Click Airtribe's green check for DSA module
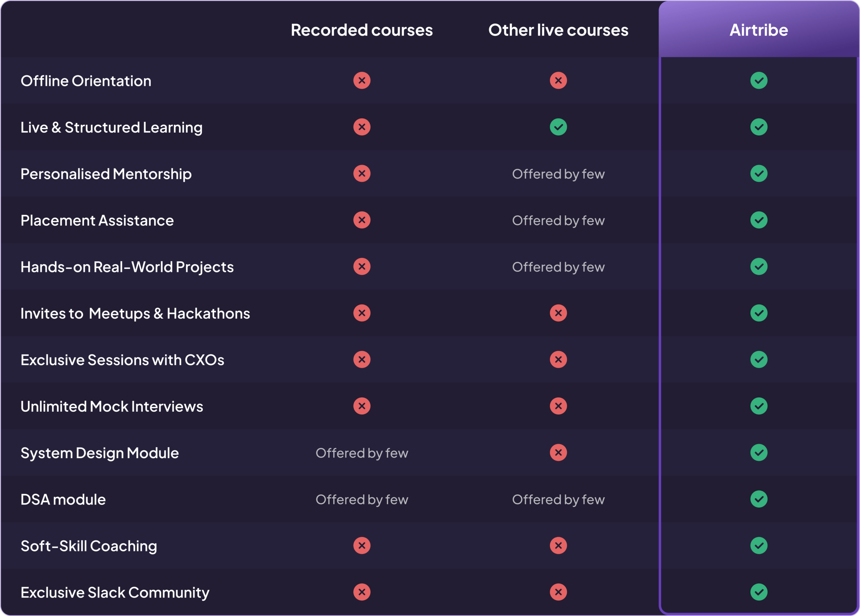This screenshot has height=616, width=860. (759, 499)
